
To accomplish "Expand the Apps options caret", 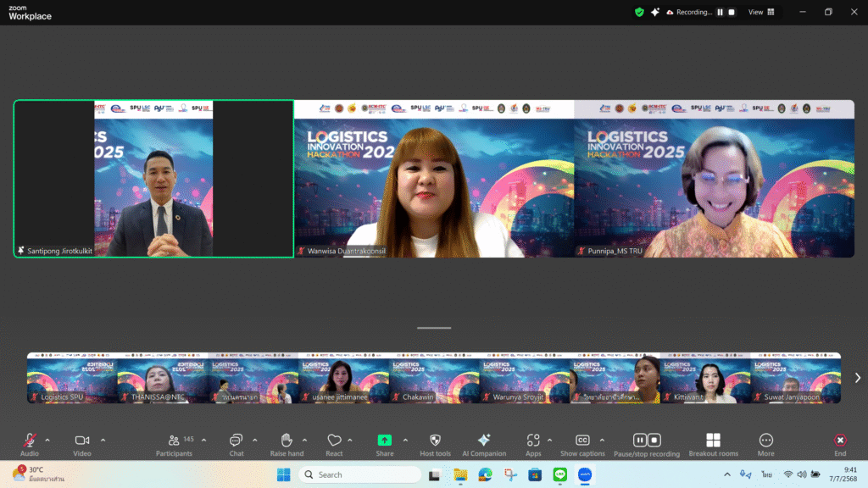I will coord(549,441).
